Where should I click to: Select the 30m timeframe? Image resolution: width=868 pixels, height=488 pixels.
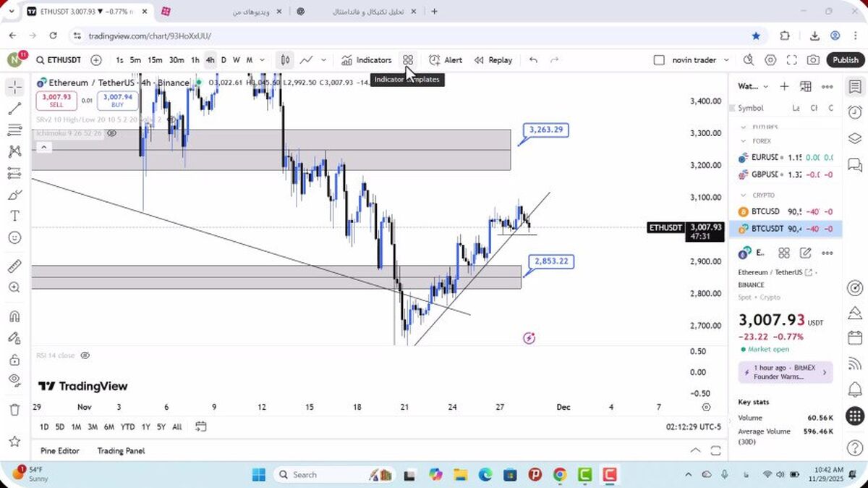pos(176,60)
